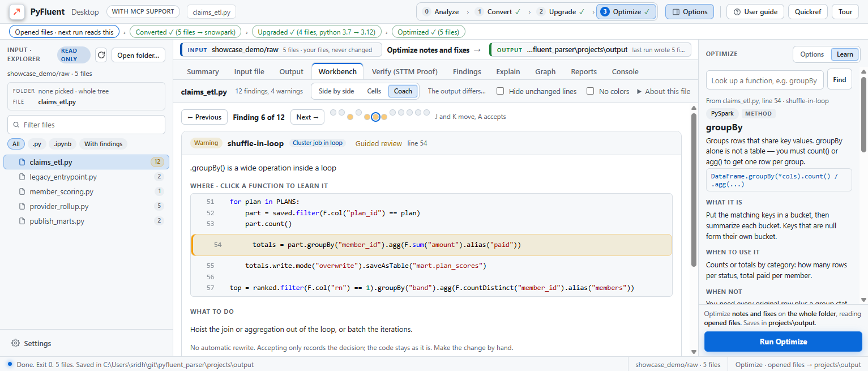Click the Options panel icon button

point(676,12)
